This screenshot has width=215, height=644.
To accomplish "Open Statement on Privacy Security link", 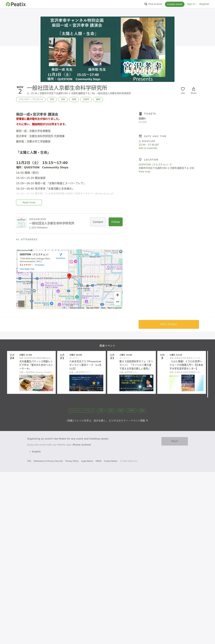I will [48, 461].
